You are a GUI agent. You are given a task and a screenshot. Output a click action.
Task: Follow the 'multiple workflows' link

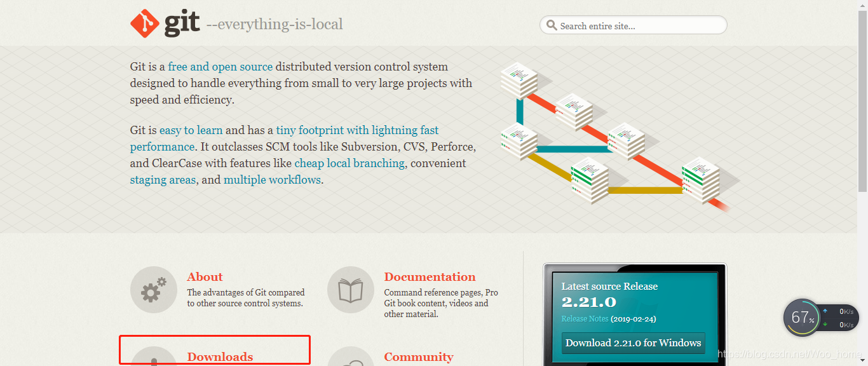click(x=272, y=180)
